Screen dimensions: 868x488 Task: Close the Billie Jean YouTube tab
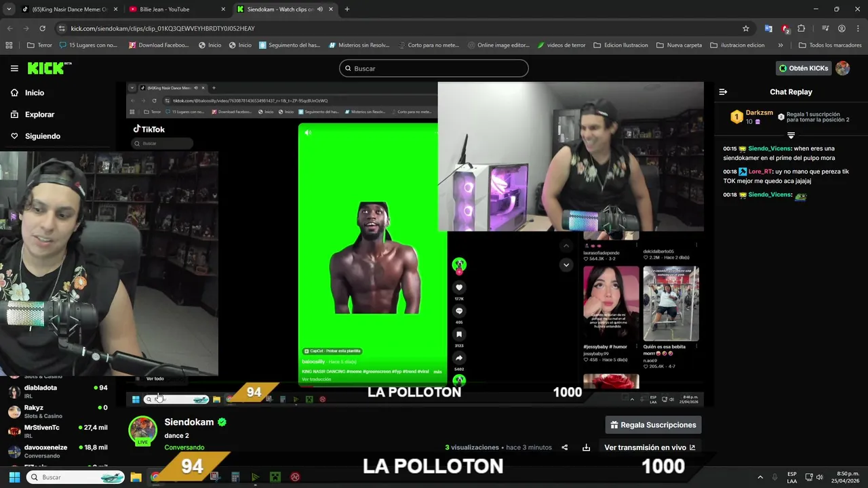(x=223, y=9)
